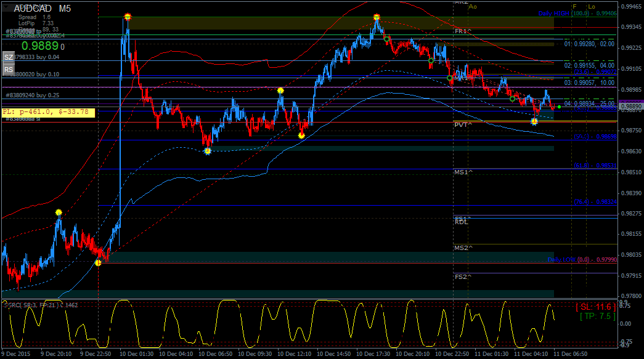Click the large green 0.9889 price readout
Viewport: 644px width, 359px height.
(41, 46)
